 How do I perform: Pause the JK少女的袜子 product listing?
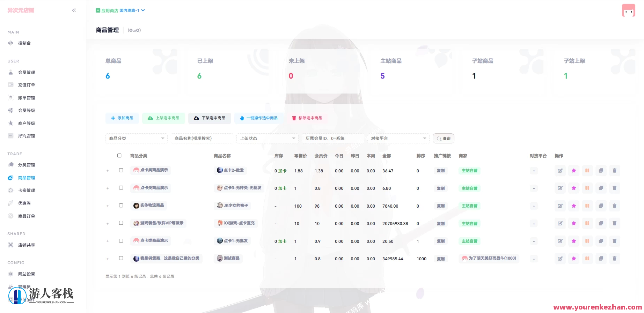point(587,206)
